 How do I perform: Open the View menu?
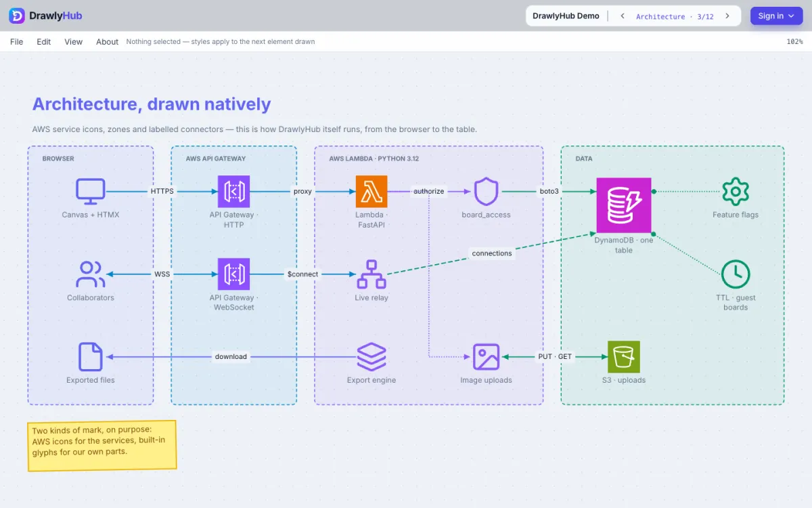click(x=74, y=42)
